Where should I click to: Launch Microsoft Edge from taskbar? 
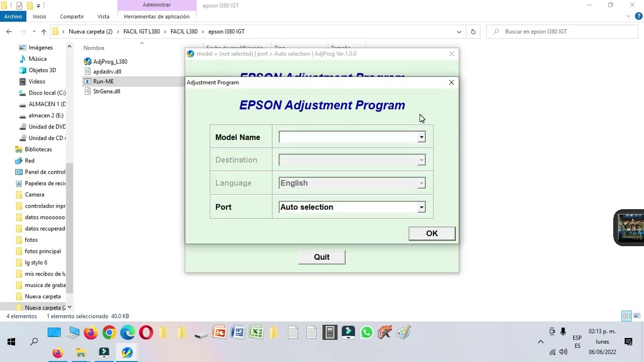pos(127,332)
